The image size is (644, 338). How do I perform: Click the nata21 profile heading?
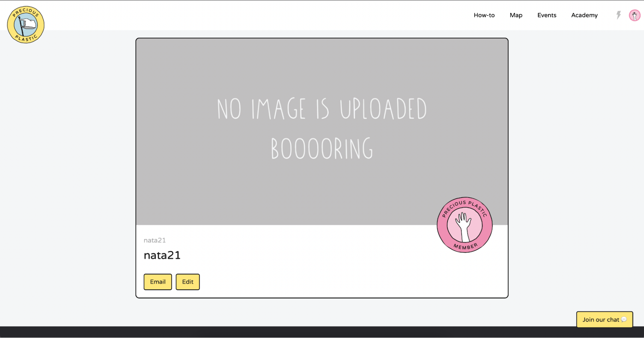162,255
